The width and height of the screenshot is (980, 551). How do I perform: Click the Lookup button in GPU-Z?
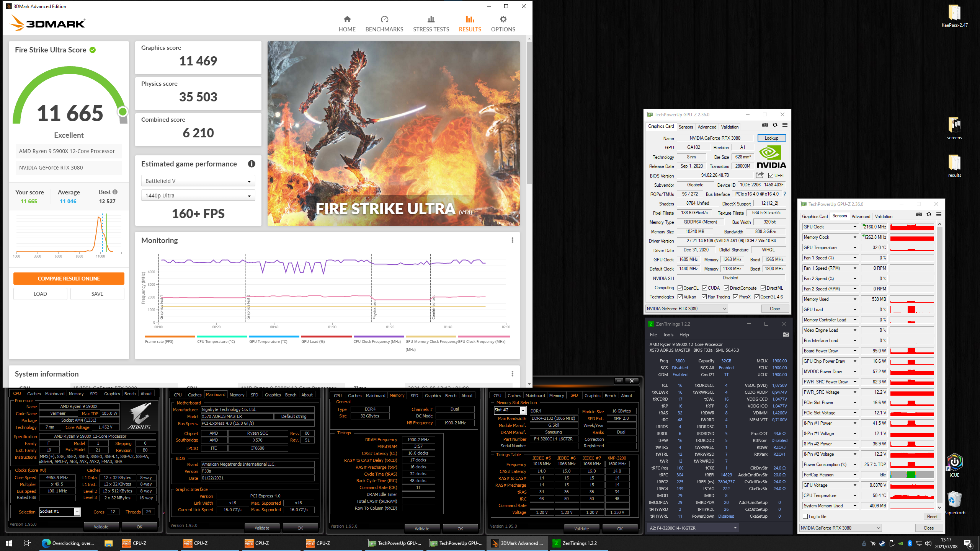click(771, 138)
